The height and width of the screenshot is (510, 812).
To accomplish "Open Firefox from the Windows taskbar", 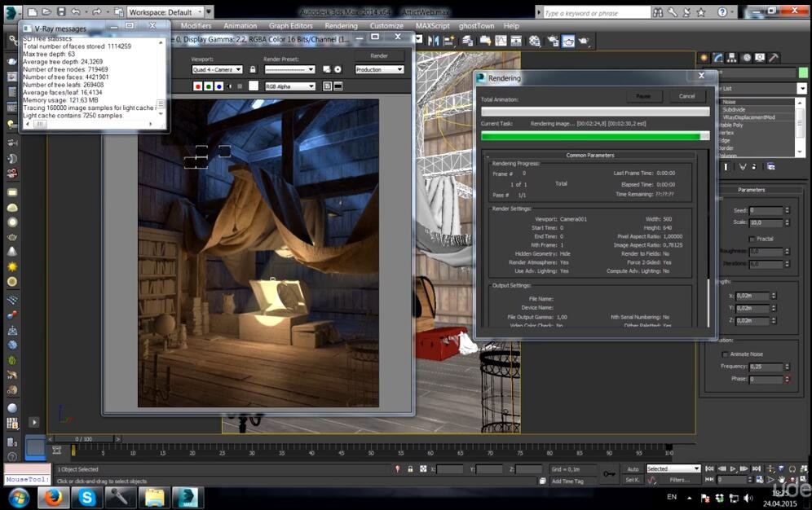I will 53,498.
